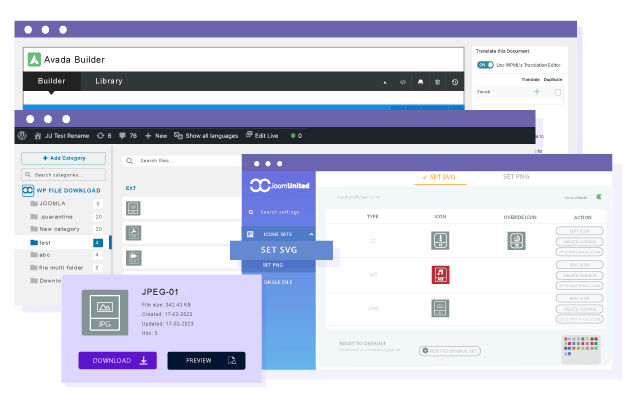Viewport: 630px width, 396px height.
Task: Click the green Avada logo icon
Action: [34, 59]
